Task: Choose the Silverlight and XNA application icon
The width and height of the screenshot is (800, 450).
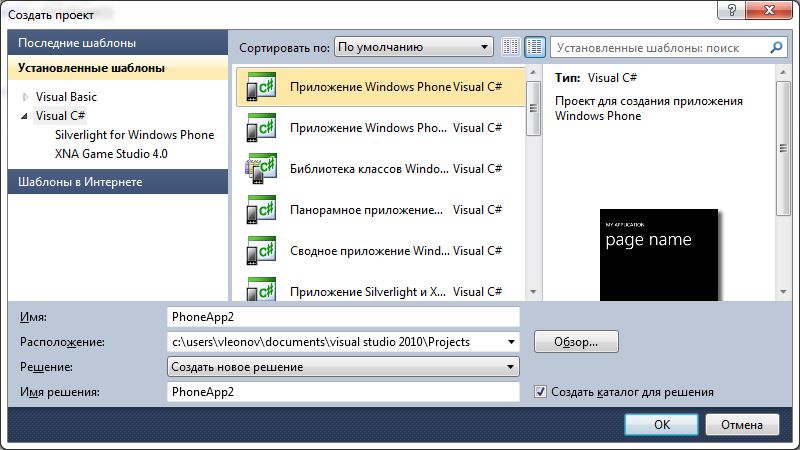Action: coord(261,289)
